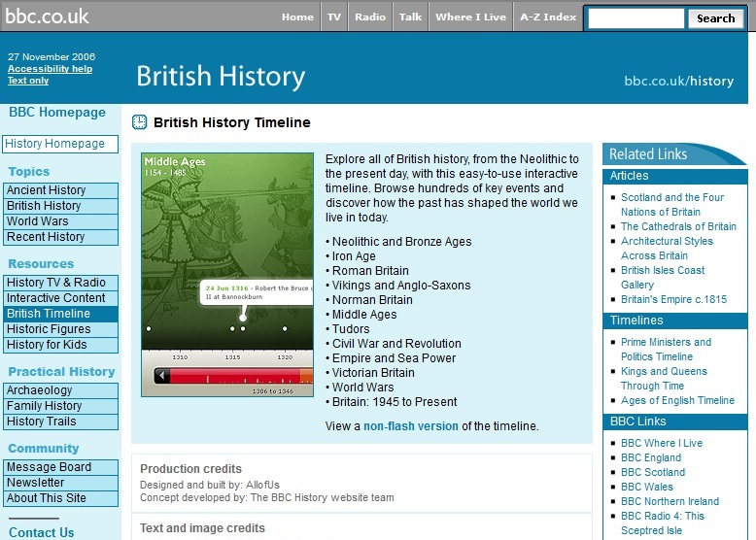Open Architectural Styles Across Britain
The height and width of the screenshot is (540, 756).
click(667, 249)
